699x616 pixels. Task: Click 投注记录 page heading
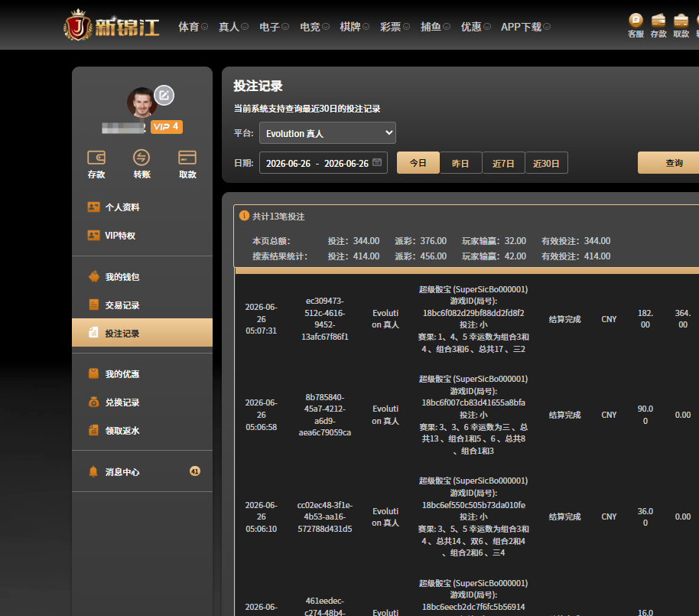[x=258, y=86]
